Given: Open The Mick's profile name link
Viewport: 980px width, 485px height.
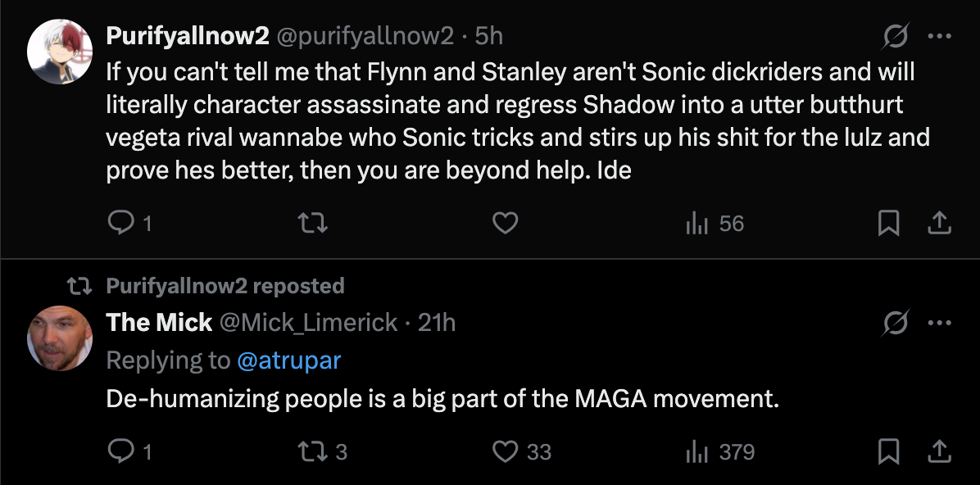Looking at the screenshot, I should click(x=159, y=323).
